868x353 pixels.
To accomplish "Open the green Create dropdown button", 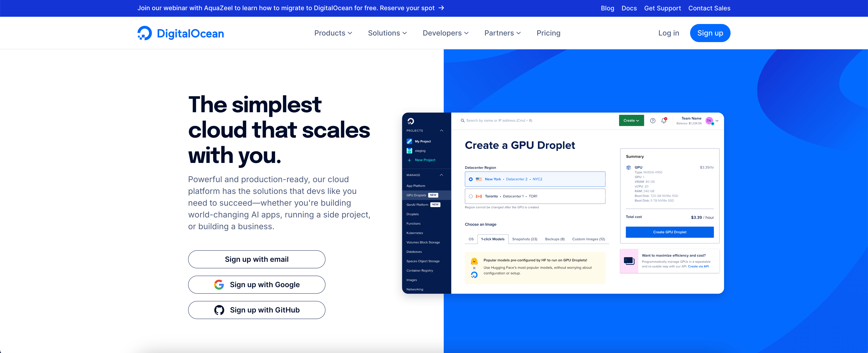I will [x=631, y=120].
